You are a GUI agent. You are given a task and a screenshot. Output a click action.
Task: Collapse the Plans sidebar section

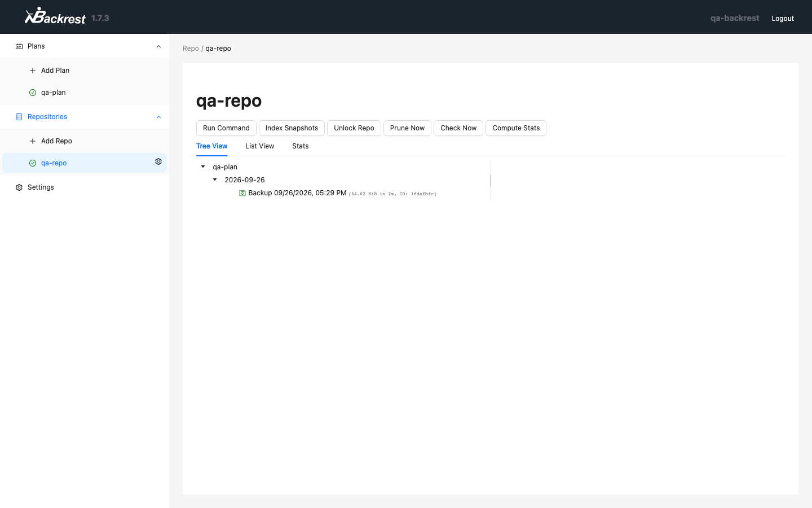coord(158,46)
